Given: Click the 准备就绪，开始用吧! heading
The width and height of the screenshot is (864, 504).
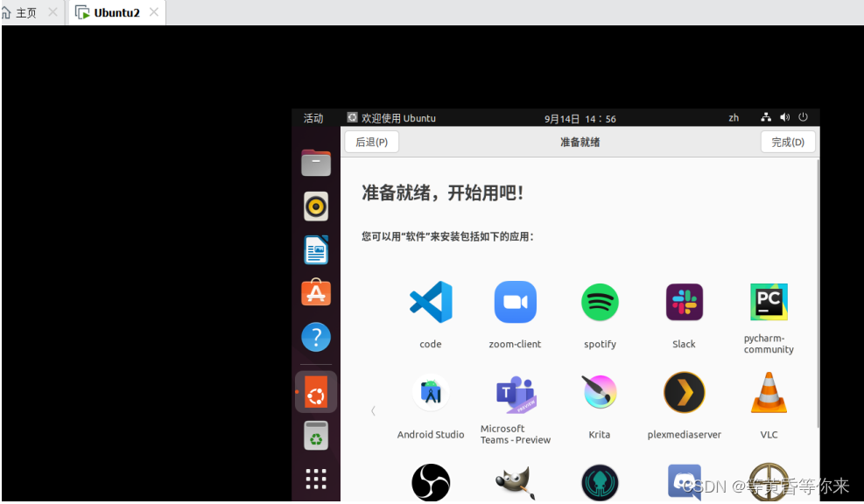Looking at the screenshot, I should [x=442, y=192].
